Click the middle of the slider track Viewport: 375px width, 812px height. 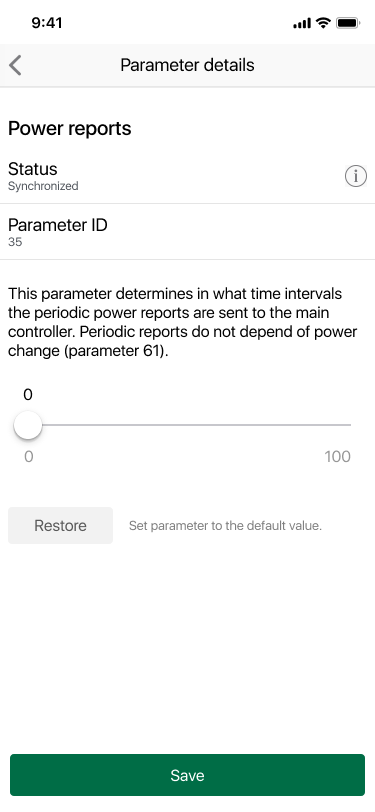tap(189, 425)
